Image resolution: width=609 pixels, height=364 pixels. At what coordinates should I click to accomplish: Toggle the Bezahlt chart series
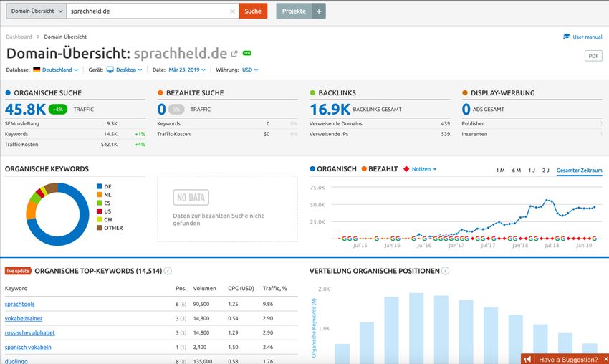pyautogui.click(x=380, y=169)
